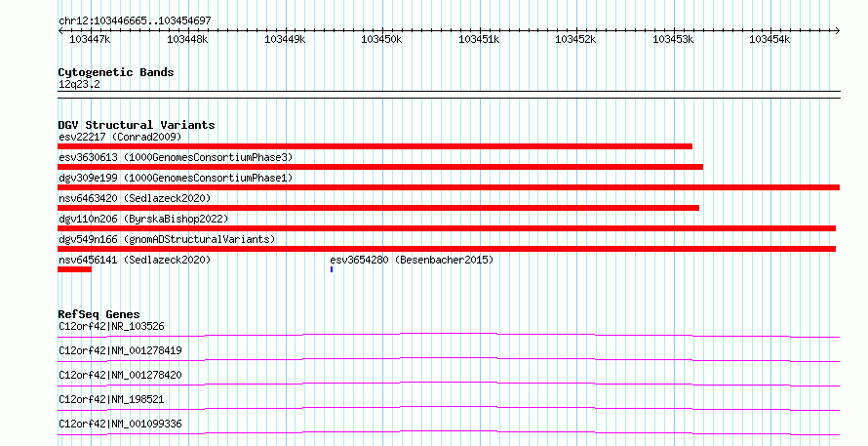Open variant label dgv309e199 (1000GenomesConsortiumPhase1)
Viewport: 868px width, 446px height.
point(176,178)
